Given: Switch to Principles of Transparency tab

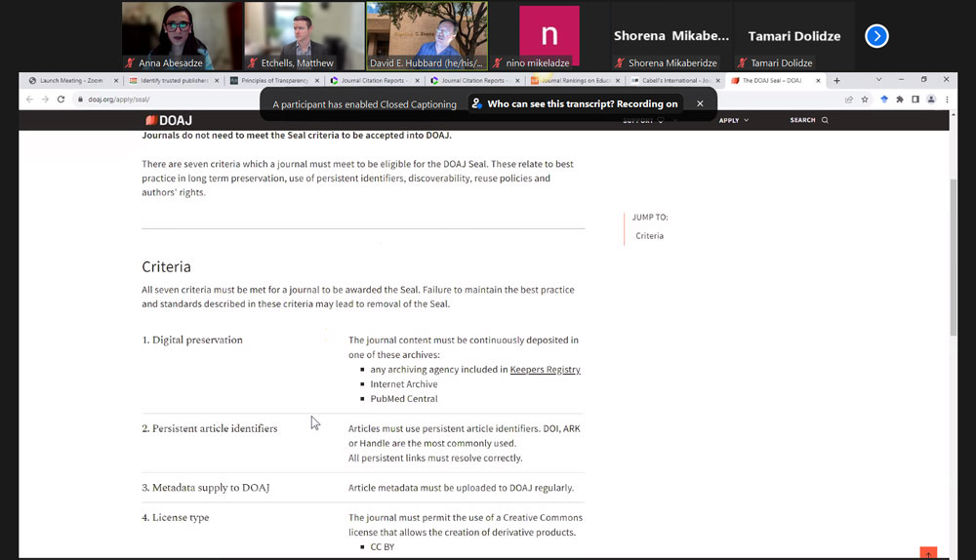Looking at the screenshot, I should (273, 81).
